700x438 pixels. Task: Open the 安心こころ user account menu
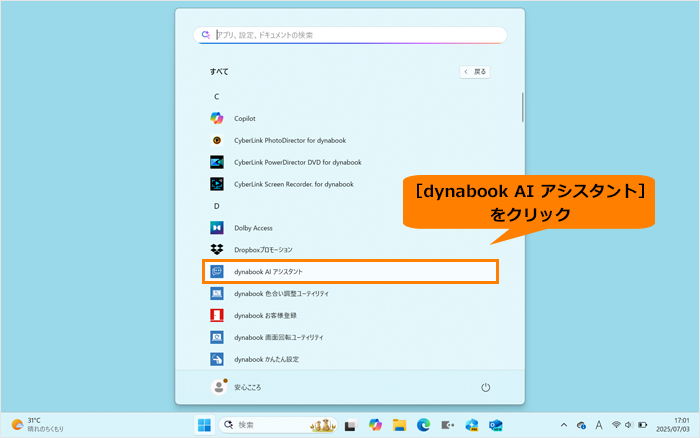(236, 387)
